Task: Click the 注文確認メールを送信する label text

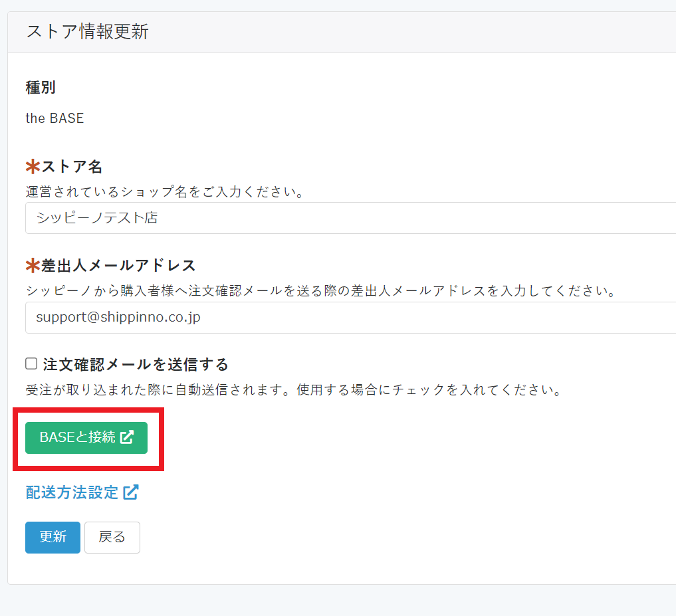Action: tap(135, 364)
